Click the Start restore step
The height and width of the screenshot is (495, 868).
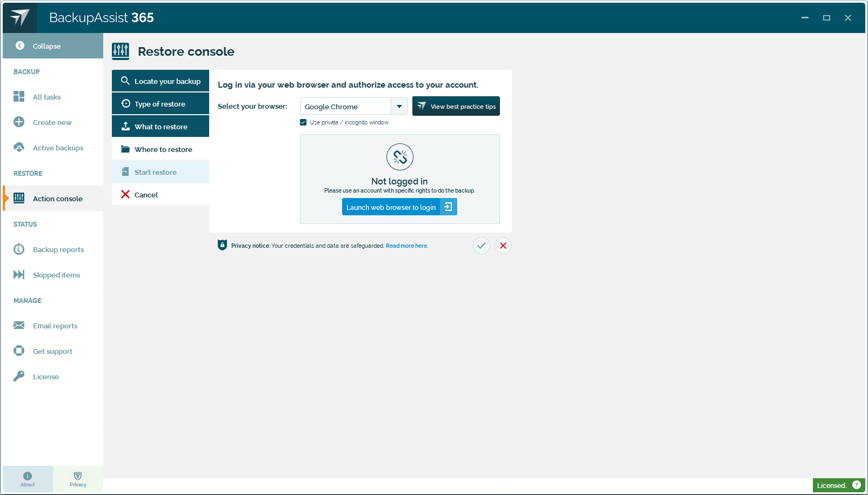pyautogui.click(x=161, y=172)
